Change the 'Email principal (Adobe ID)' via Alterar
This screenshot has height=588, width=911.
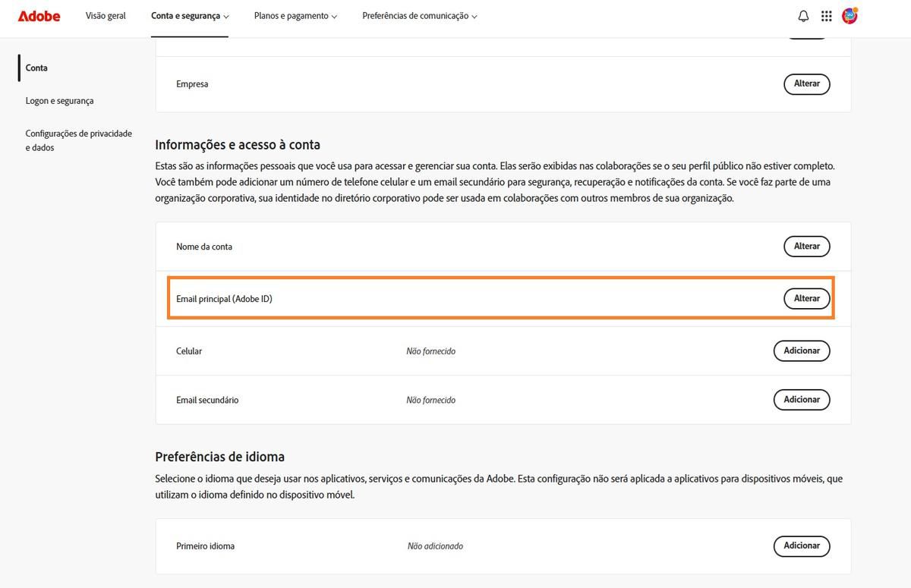pos(806,298)
